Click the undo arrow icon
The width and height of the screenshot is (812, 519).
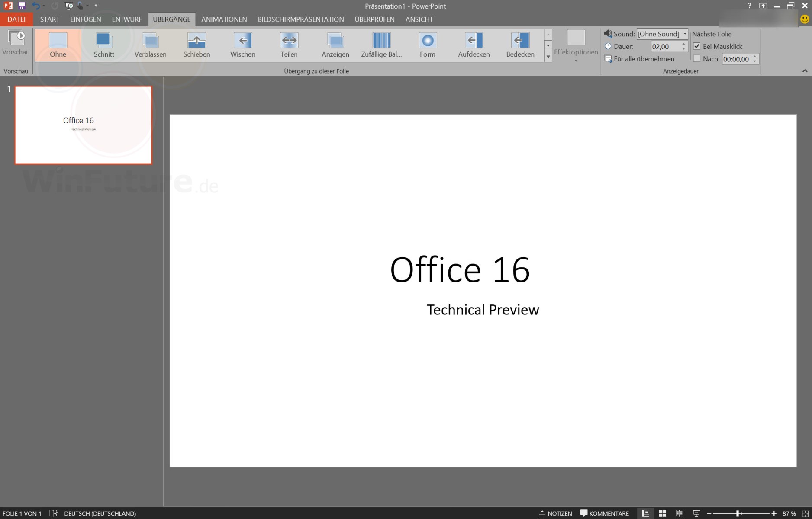point(36,6)
